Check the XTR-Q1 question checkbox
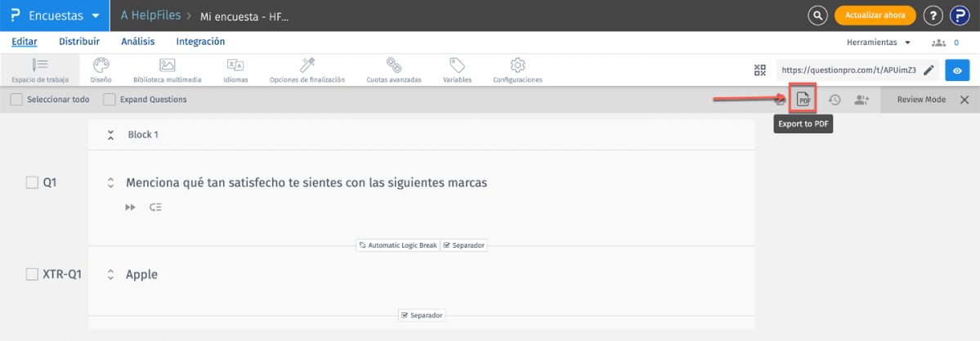 (32, 274)
